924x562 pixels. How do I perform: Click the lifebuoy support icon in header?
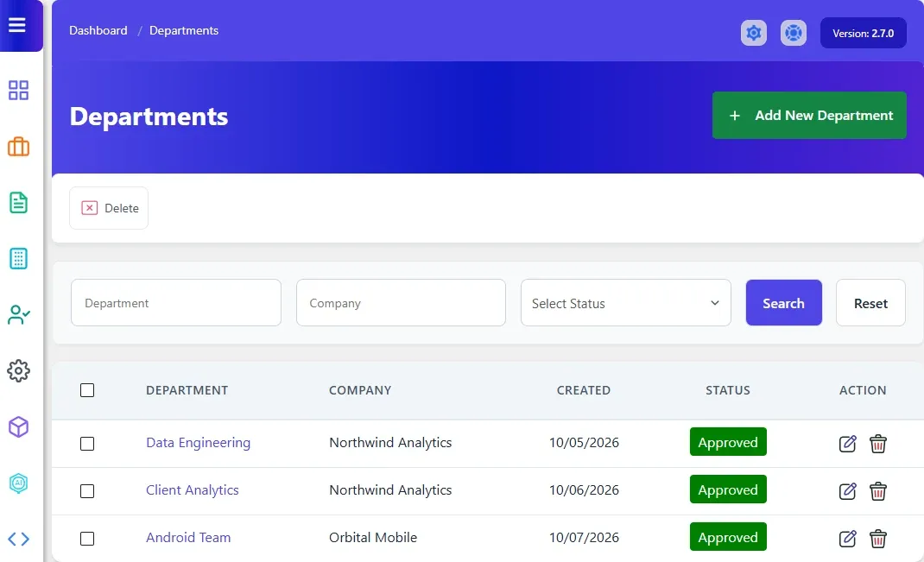pos(794,33)
